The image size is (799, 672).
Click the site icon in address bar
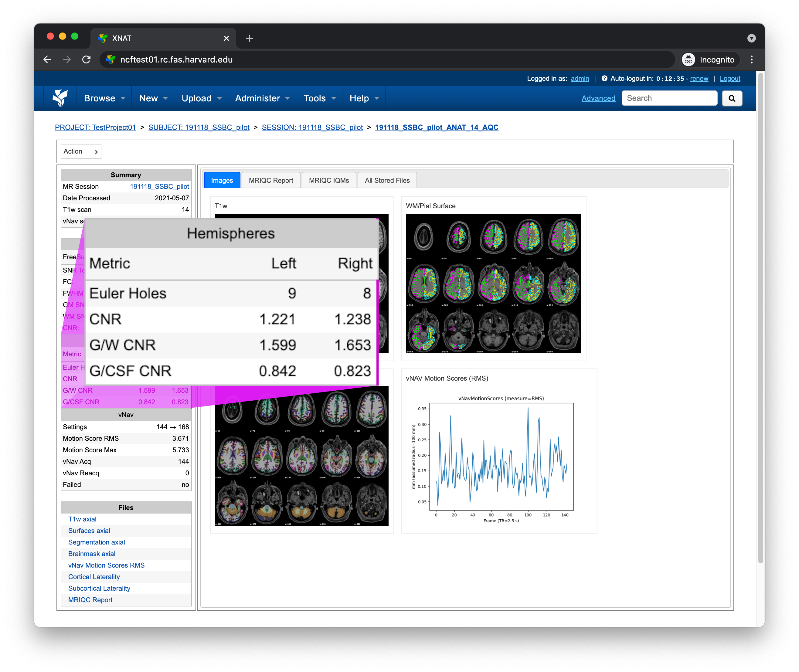click(x=111, y=59)
